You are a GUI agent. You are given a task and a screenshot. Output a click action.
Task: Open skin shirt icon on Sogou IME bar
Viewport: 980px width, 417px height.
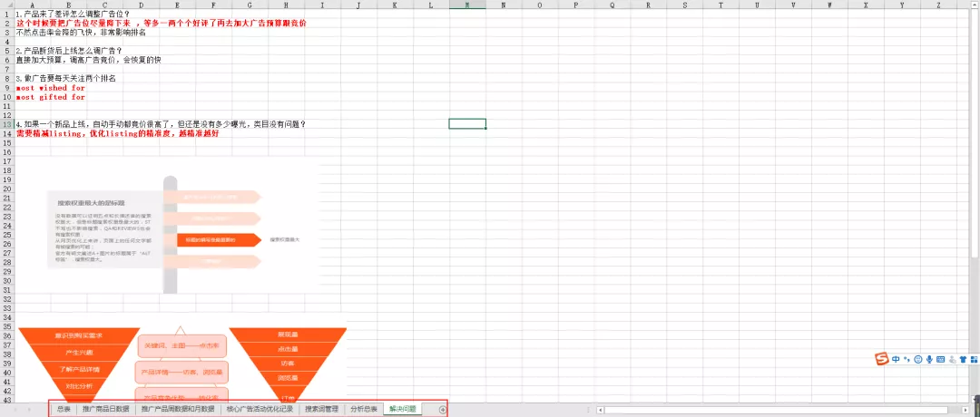tap(963, 360)
